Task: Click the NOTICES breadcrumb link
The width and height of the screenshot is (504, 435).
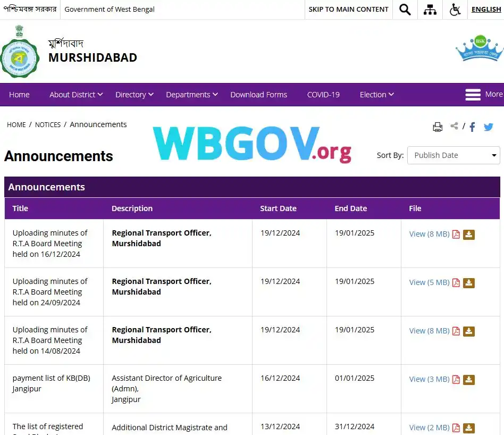Action: (47, 124)
